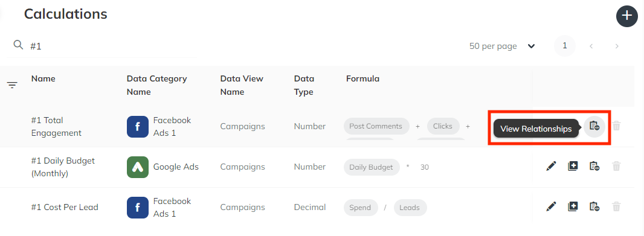Go to the previous page arrow
The width and height of the screenshot is (644, 236).
click(591, 46)
